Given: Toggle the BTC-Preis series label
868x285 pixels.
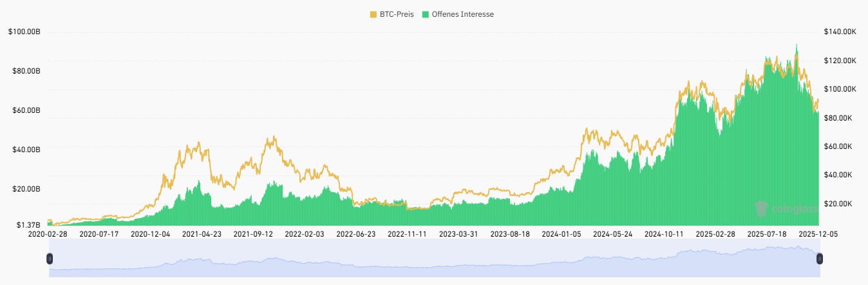Looking at the screenshot, I should coord(398,14).
